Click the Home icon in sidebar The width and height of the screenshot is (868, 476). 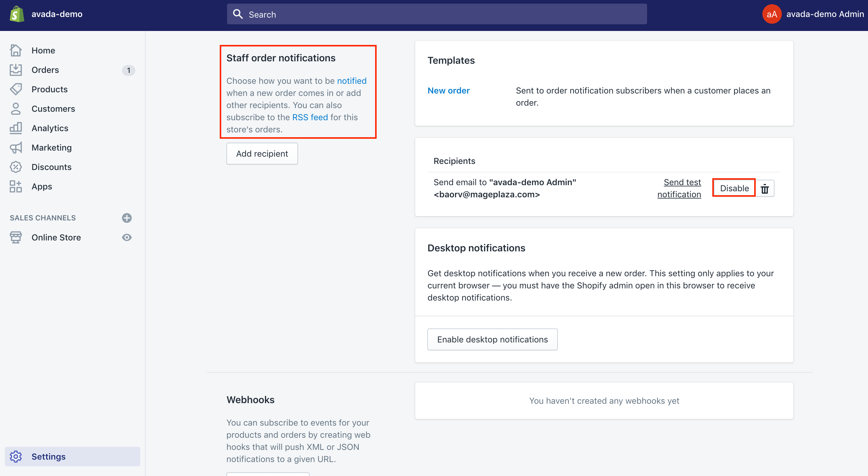16,50
